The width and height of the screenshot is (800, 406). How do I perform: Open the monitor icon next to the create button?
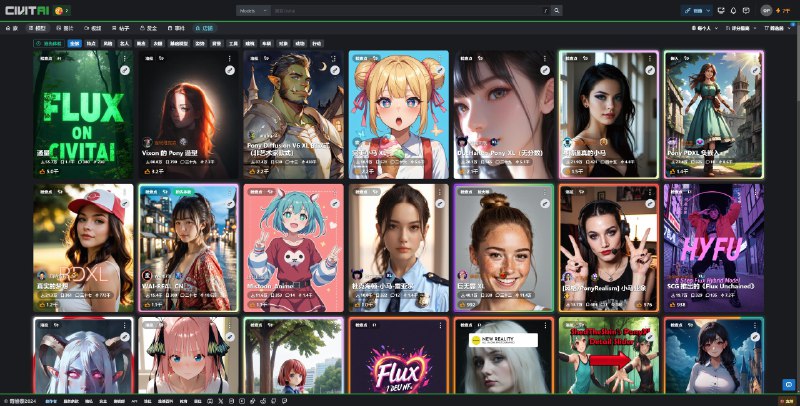(x=721, y=10)
